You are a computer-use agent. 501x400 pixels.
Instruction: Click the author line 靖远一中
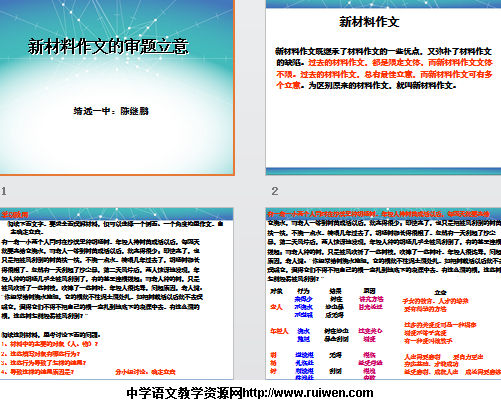coord(111,111)
